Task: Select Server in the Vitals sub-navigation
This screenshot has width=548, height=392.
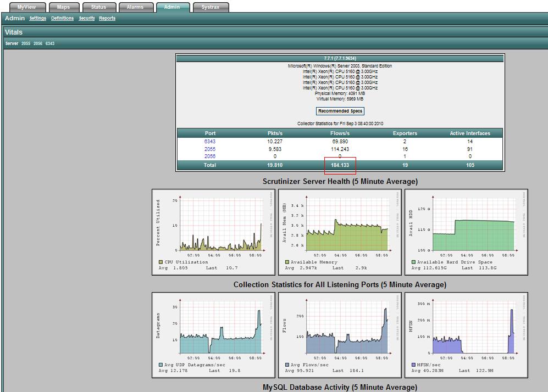Action: point(12,43)
